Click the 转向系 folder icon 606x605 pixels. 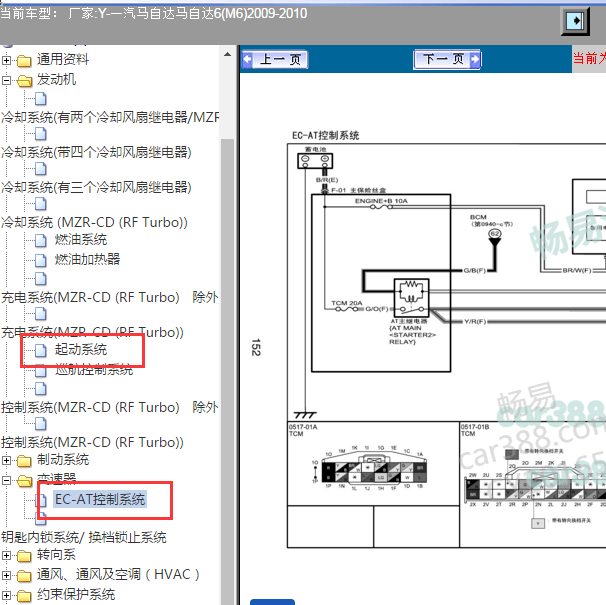pos(24,556)
